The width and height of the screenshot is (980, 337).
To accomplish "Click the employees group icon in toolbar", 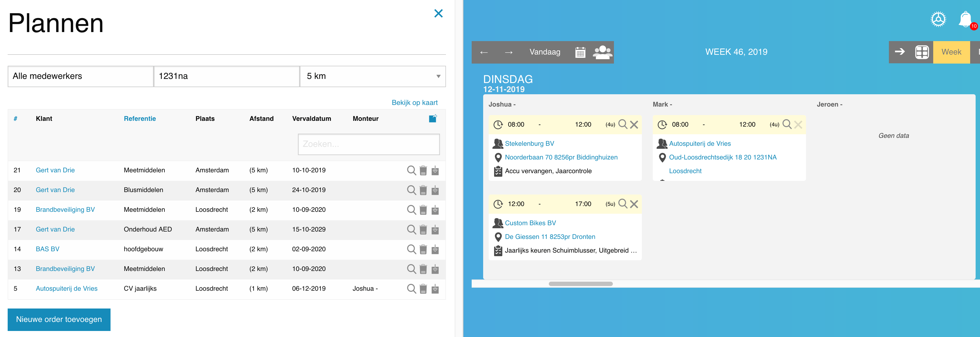I will (602, 52).
